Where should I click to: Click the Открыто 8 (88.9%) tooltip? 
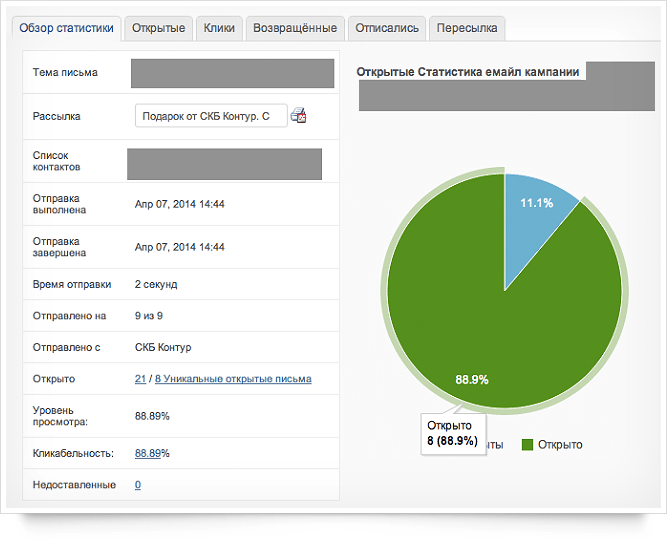[453, 434]
